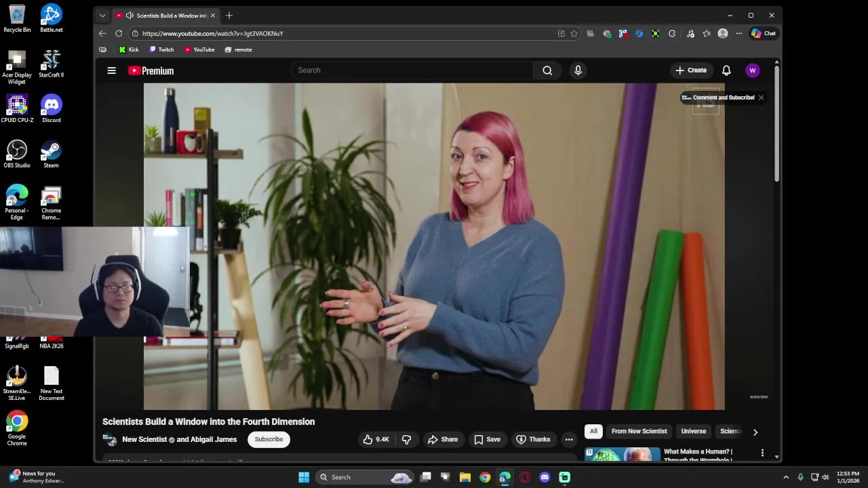This screenshot has width=868, height=488.
Task: Select the OBS Studio desktop icon
Action: click(x=17, y=155)
